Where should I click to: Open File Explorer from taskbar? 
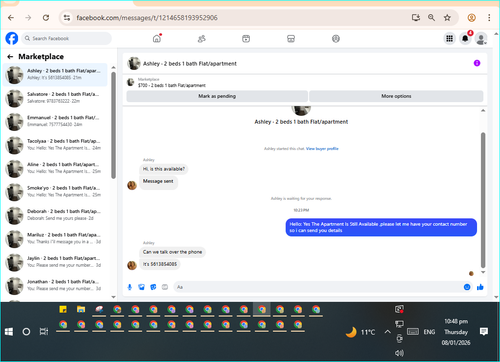click(81, 310)
